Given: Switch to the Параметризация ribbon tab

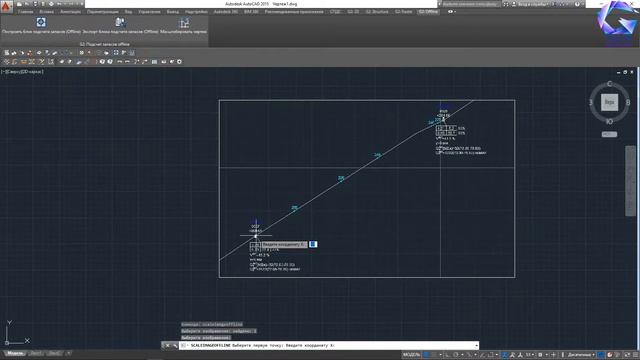Looking at the screenshot, I should click(x=102, y=12).
